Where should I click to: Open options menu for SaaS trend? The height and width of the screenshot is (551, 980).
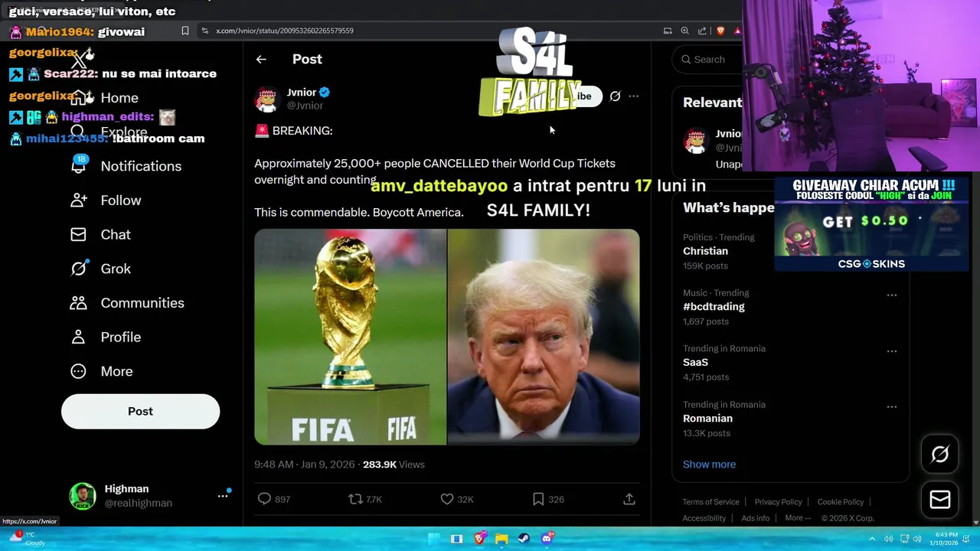[892, 351]
